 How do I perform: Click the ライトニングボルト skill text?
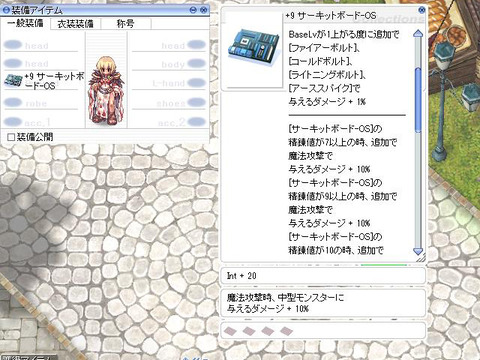click(327, 75)
